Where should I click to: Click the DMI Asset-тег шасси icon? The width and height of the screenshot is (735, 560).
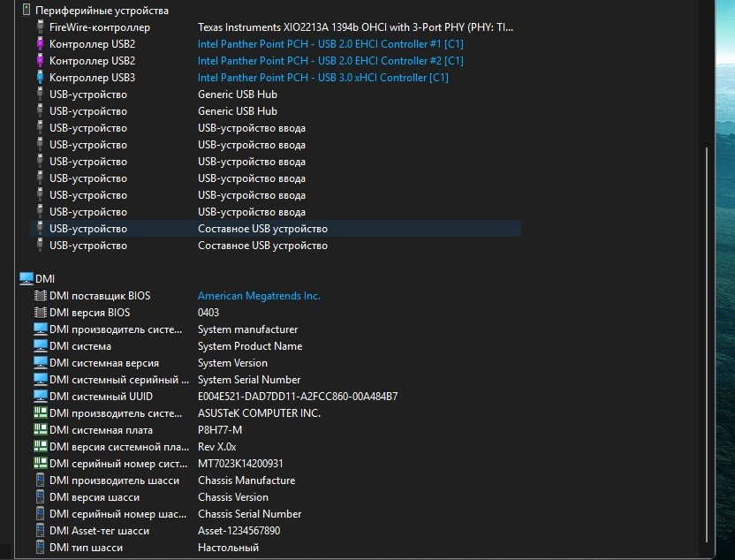click(40, 531)
